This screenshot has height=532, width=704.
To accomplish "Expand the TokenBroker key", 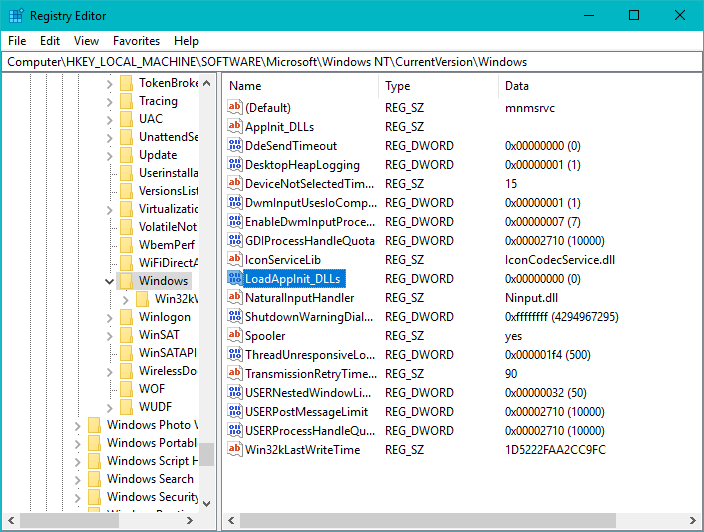I will pyautogui.click(x=110, y=84).
